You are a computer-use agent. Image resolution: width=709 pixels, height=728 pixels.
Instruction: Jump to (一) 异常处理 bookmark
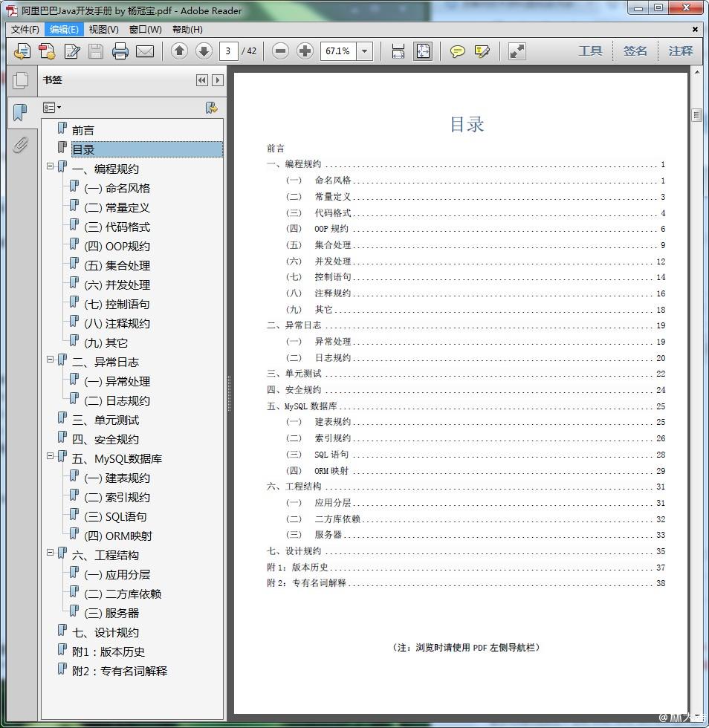[117, 382]
